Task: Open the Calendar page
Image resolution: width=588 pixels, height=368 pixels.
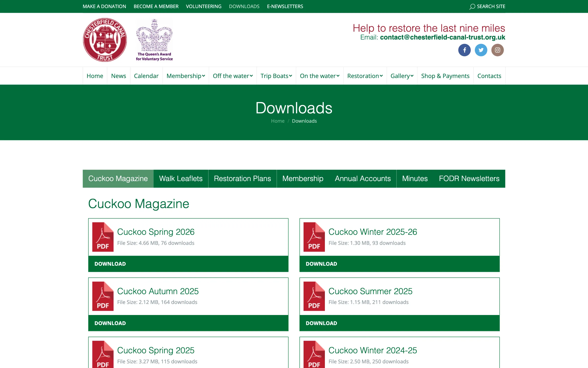Action: pos(146,76)
